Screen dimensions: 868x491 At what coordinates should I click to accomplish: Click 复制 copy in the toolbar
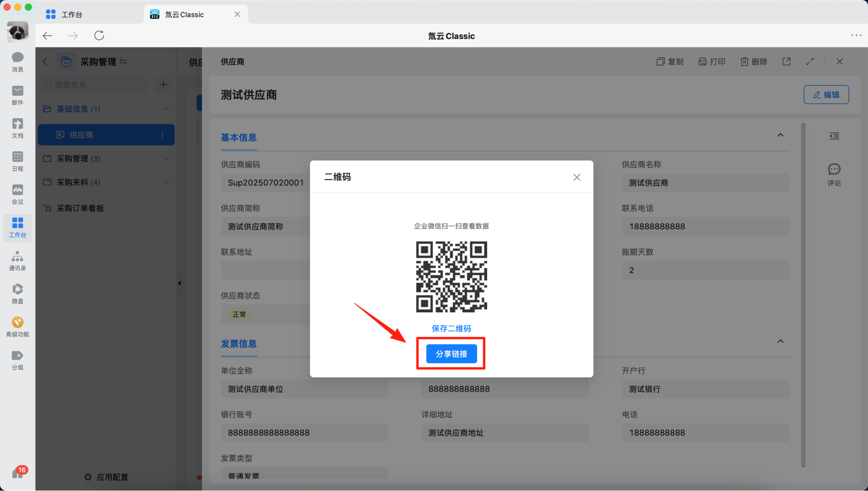coord(670,62)
